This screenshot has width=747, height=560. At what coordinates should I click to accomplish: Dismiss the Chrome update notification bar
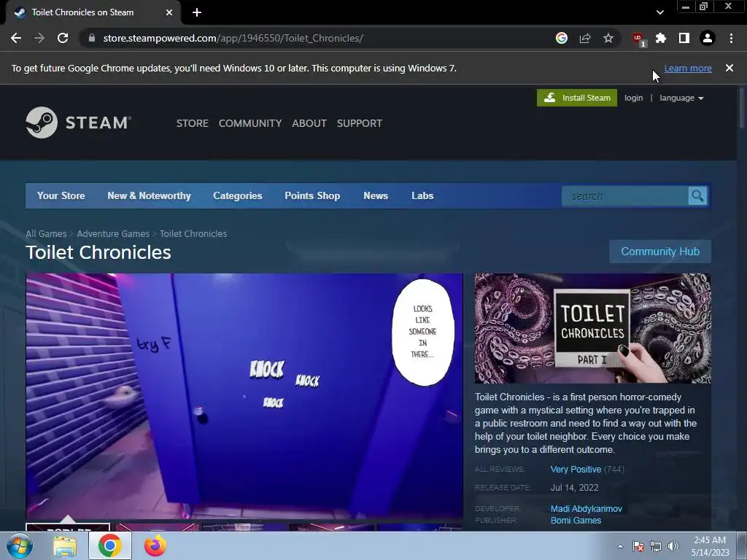729,68
